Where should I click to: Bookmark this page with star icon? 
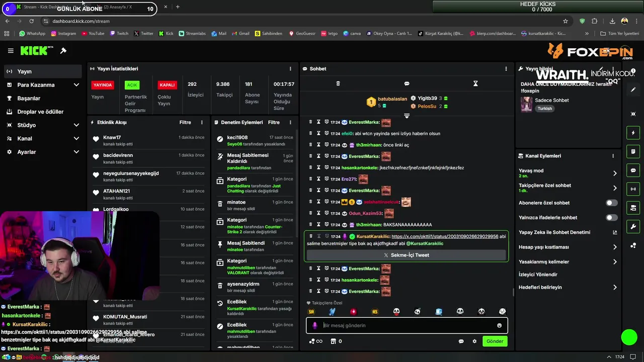click(566, 21)
